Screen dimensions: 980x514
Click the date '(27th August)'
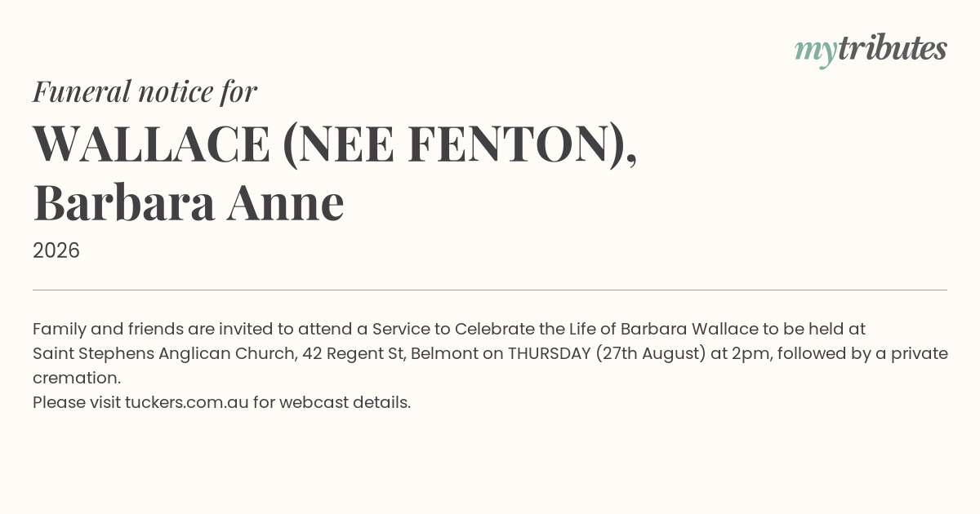click(651, 354)
